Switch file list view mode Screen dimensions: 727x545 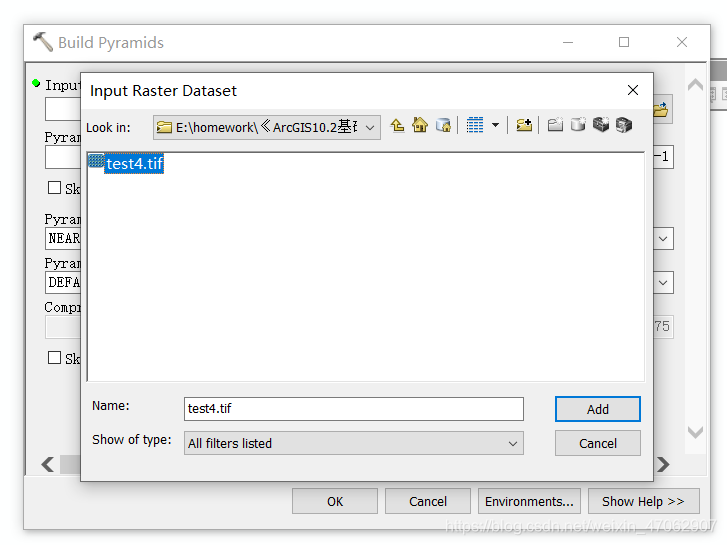tap(475, 125)
